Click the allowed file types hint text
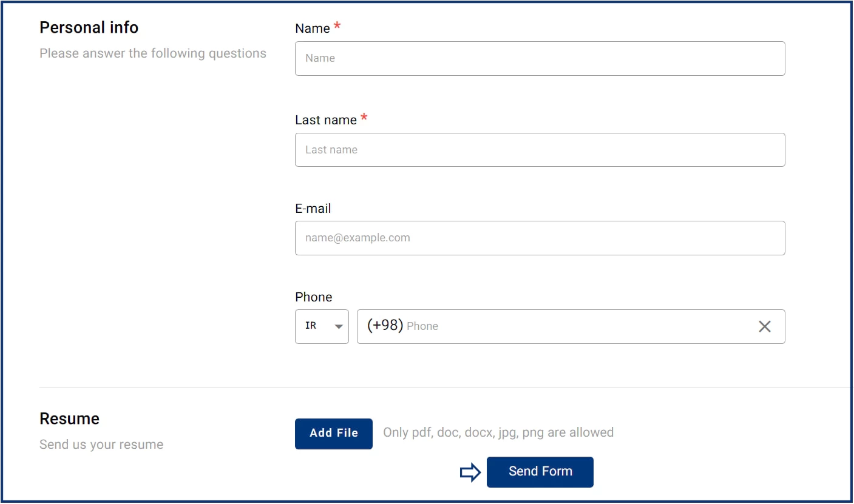The width and height of the screenshot is (854, 504). (x=498, y=432)
